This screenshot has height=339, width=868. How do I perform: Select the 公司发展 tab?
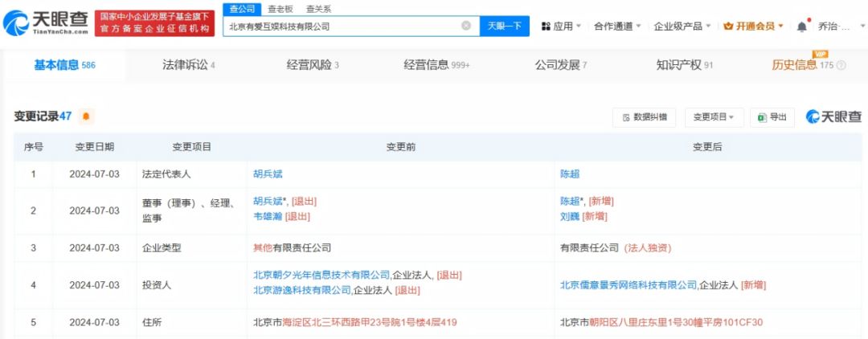560,65
